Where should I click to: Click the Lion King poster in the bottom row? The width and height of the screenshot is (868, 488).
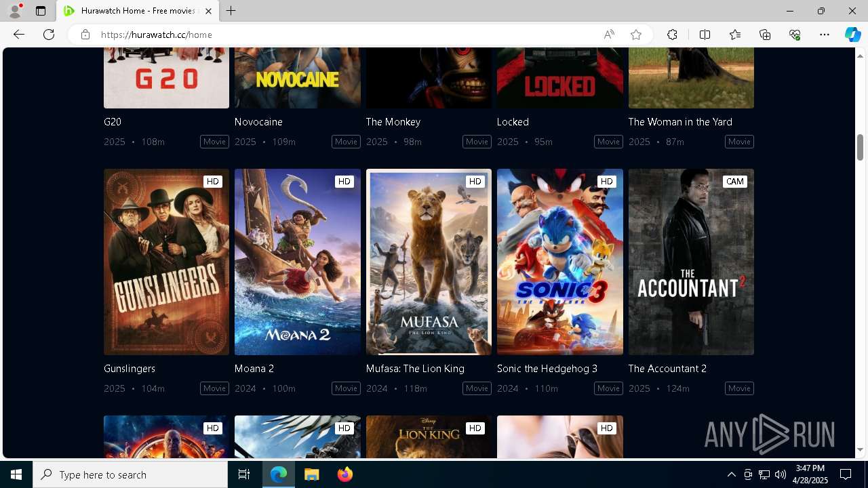tap(429, 437)
